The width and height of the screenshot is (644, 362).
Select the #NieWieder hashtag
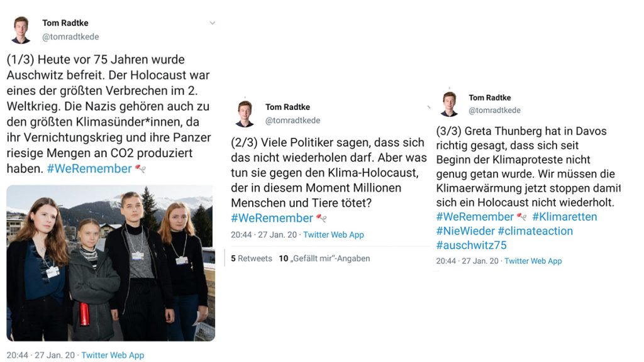click(x=465, y=231)
